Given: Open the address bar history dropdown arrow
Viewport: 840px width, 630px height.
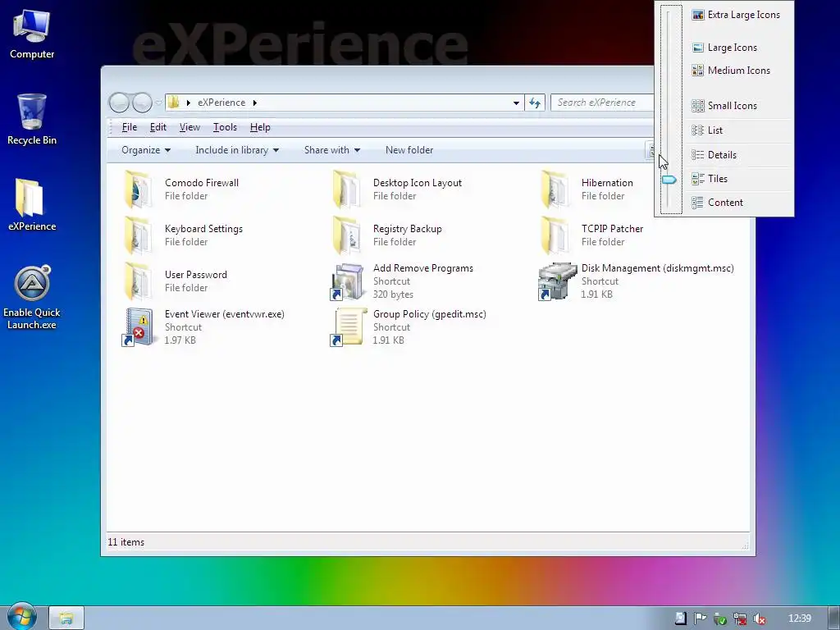Looking at the screenshot, I should [516, 103].
